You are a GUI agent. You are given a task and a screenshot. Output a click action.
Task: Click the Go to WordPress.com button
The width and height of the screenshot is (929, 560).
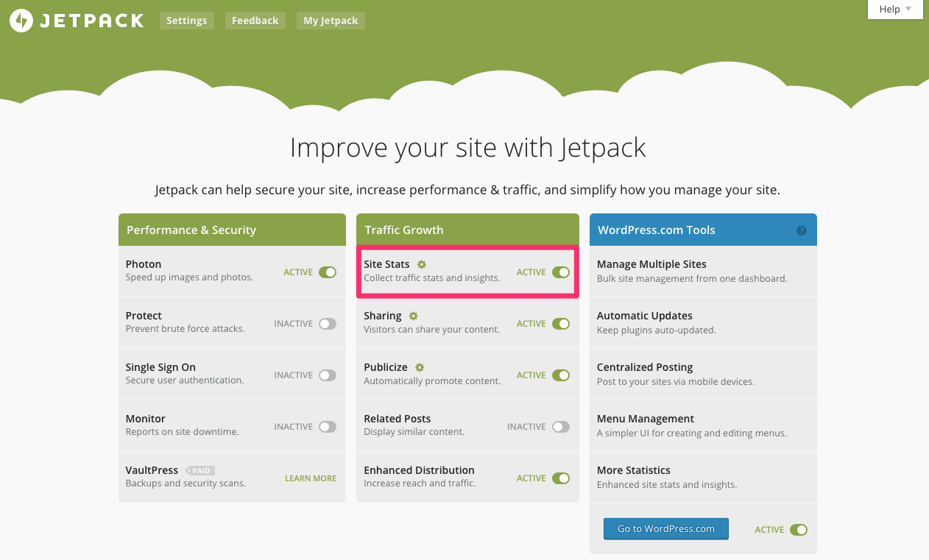[666, 528]
